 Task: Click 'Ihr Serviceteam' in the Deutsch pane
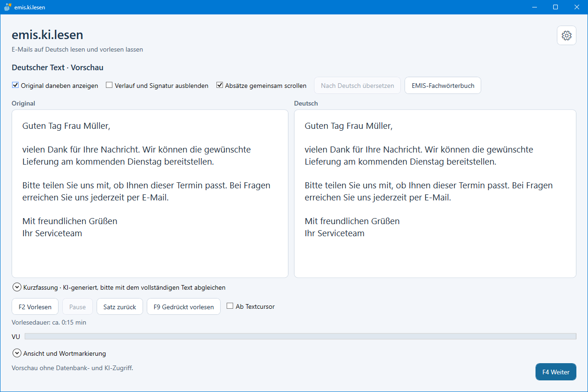[x=334, y=233]
